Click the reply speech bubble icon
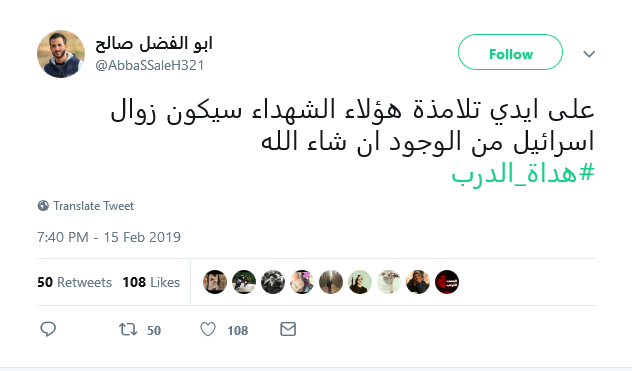Image resolution: width=632 pixels, height=371 pixels. [x=48, y=329]
